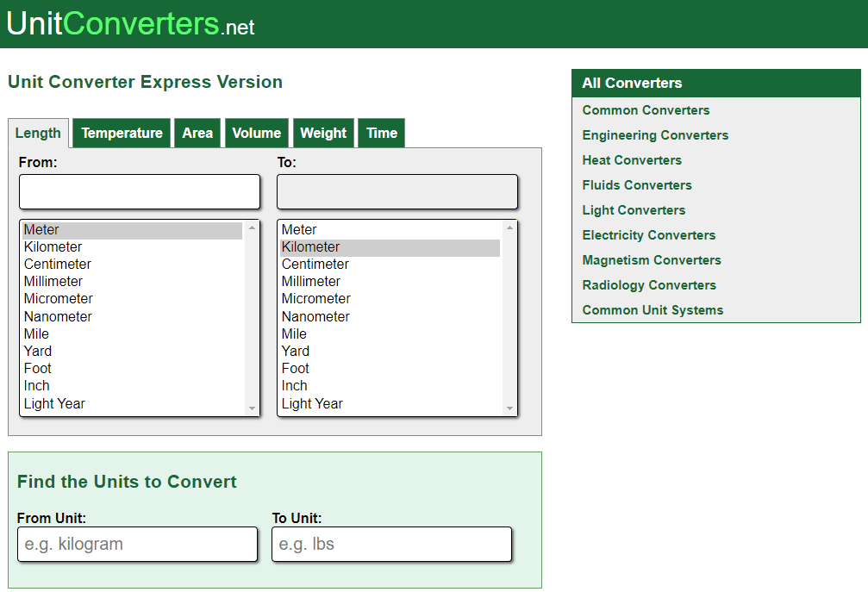Go to Magnetism Converters
This screenshot has width=868, height=592.
(x=652, y=260)
